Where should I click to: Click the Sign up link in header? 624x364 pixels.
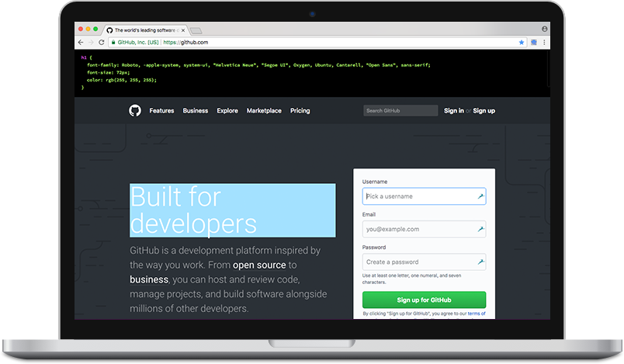[x=484, y=110]
